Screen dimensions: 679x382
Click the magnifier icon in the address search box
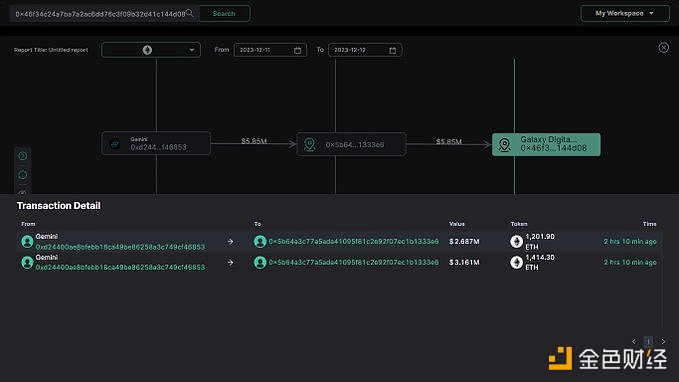click(x=190, y=13)
